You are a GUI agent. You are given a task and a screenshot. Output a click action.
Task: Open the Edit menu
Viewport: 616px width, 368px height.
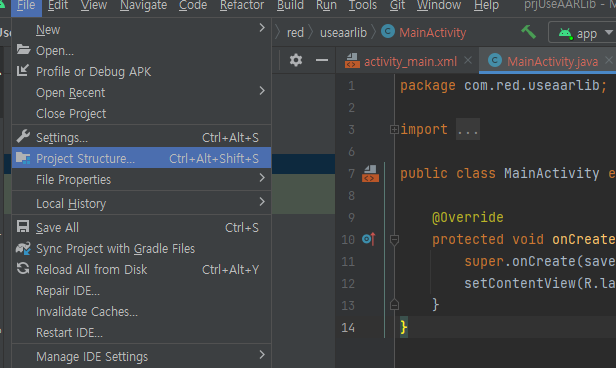(x=58, y=5)
